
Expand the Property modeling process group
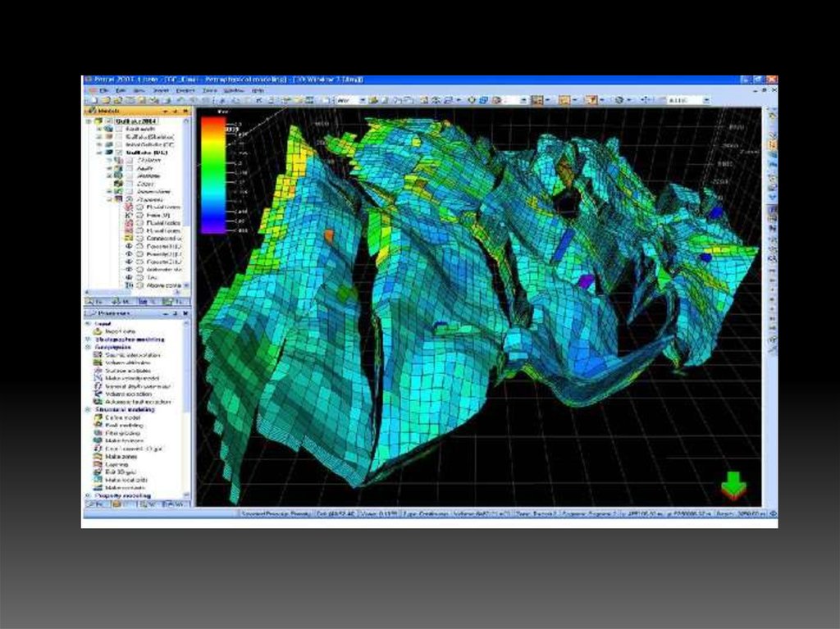click(88, 495)
